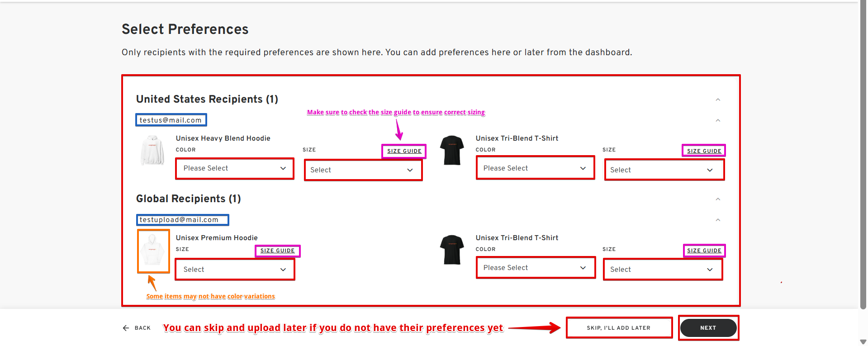Viewport: 868px width, 346px height.
Task: View the Unisex Premium Hoodie size guide
Action: [x=277, y=251]
